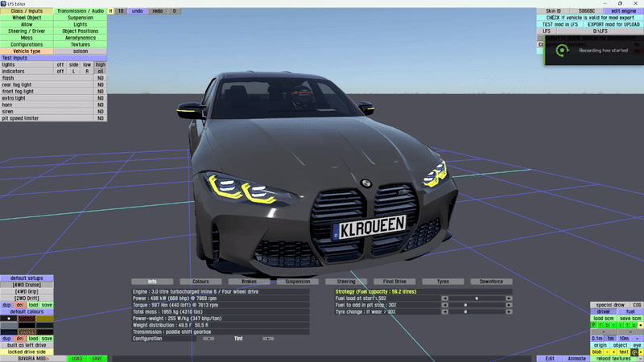644x362 pixels.
Task: Click the vehicle name 'BAVARIA M80'
Action: click(33, 359)
